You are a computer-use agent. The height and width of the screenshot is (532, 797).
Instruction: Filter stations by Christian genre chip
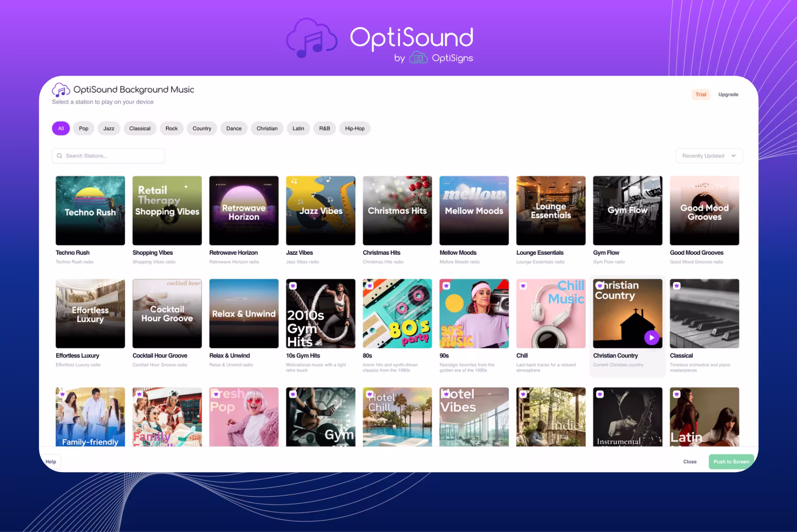[267, 128]
